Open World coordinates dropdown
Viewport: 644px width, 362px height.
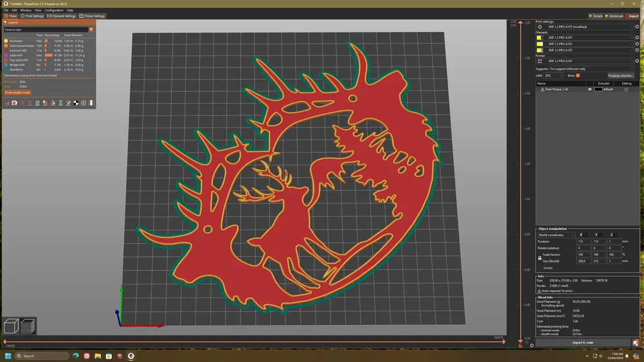556,235
